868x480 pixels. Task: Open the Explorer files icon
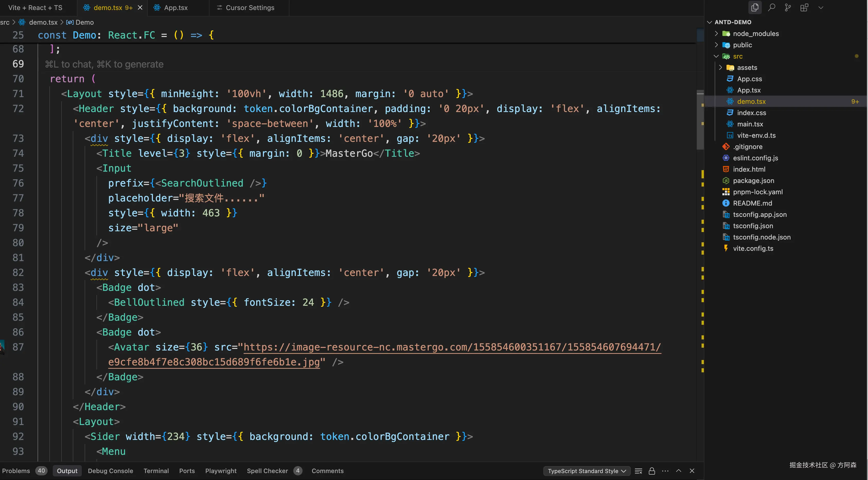[x=755, y=7]
